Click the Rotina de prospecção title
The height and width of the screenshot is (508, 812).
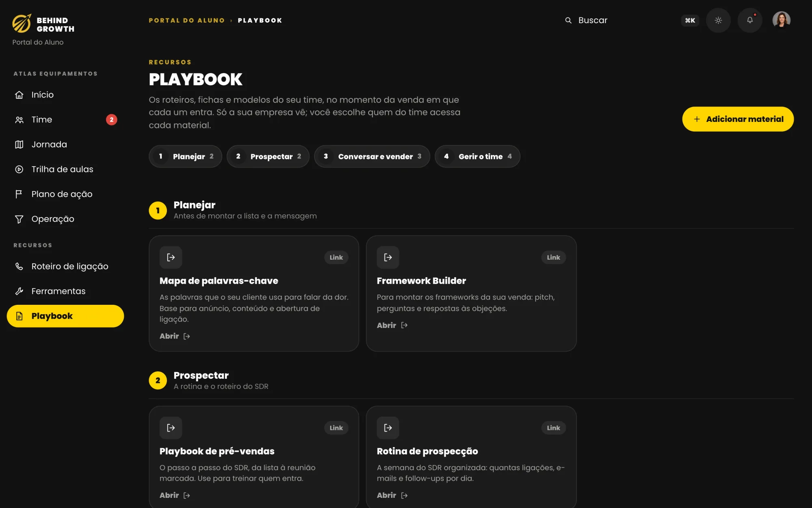(427, 451)
